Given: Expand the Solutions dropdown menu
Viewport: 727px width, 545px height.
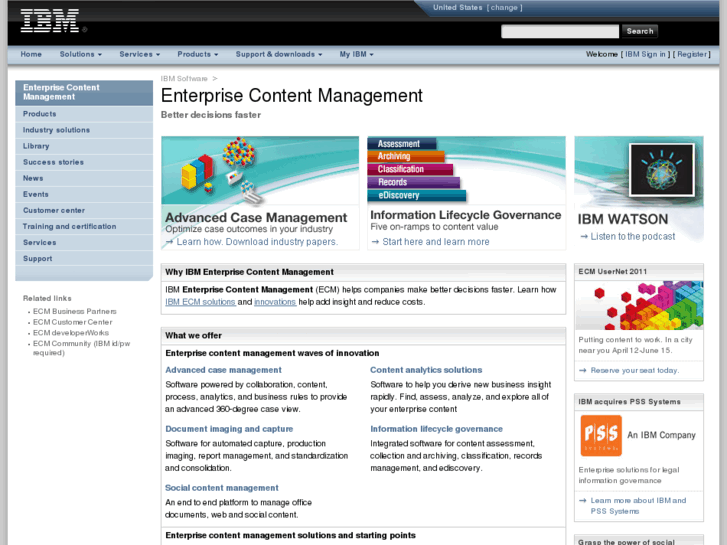Looking at the screenshot, I should pyautogui.click(x=81, y=54).
